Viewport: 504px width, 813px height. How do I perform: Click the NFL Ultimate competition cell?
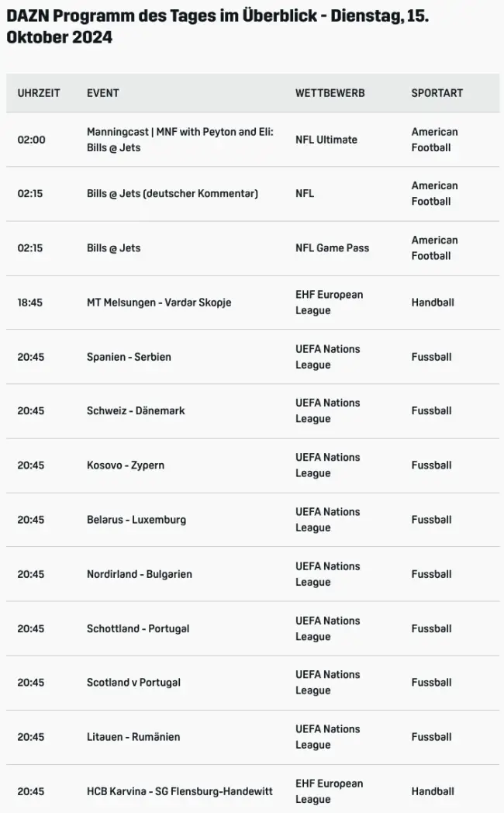(326, 140)
